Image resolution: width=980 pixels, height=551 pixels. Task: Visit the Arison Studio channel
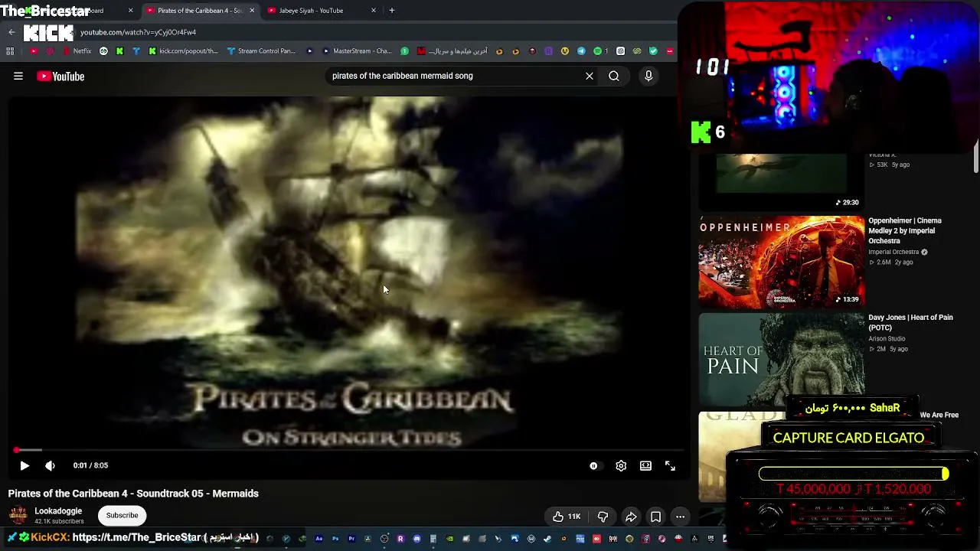[887, 339]
